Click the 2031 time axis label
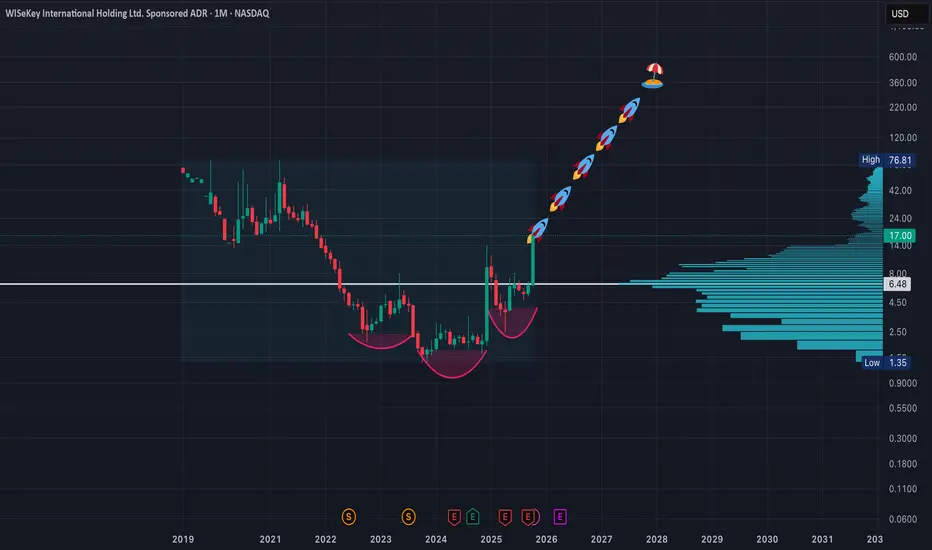Viewport: 932px width, 550px height. tap(822, 539)
